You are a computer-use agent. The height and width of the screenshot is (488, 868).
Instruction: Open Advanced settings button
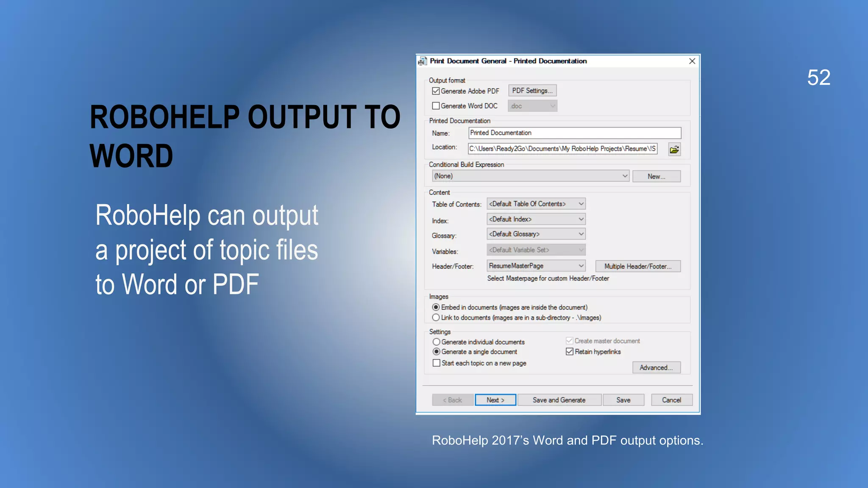pyautogui.click(x=657, y=367)
